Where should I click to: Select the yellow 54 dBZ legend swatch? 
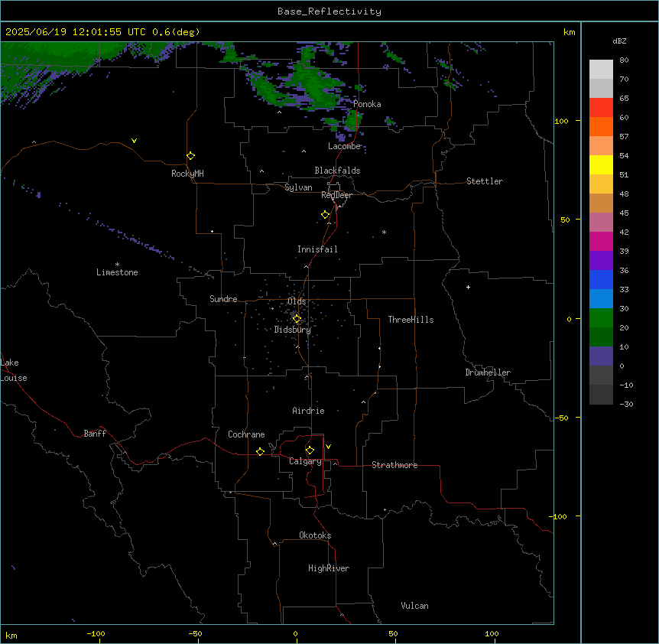pyautogui.click(x=601, y=164)
